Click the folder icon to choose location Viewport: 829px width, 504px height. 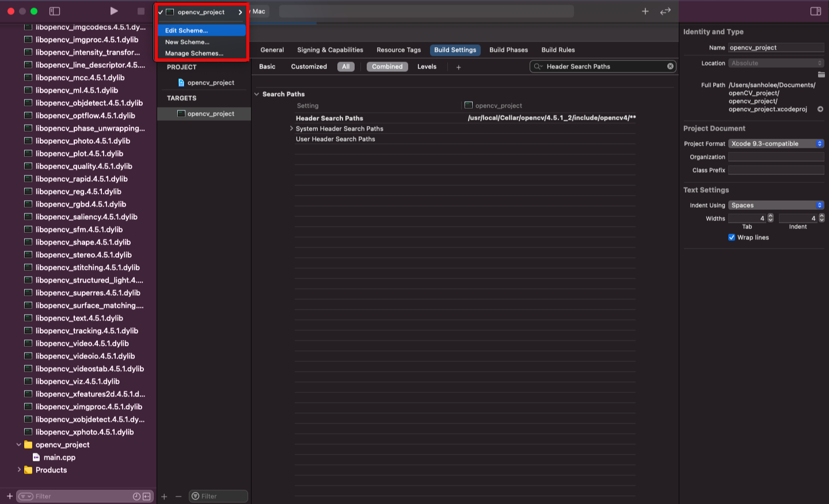point(821,74)
